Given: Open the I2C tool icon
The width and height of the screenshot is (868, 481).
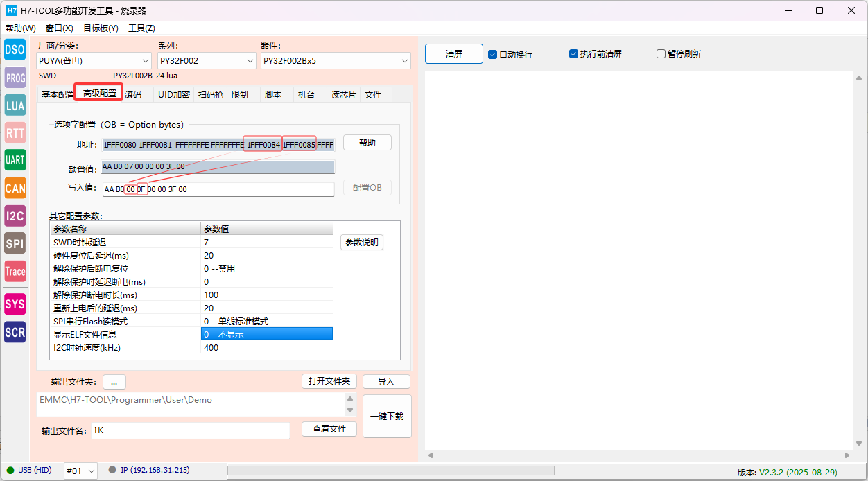Looking at the screenshot, I should coord(15,216).
